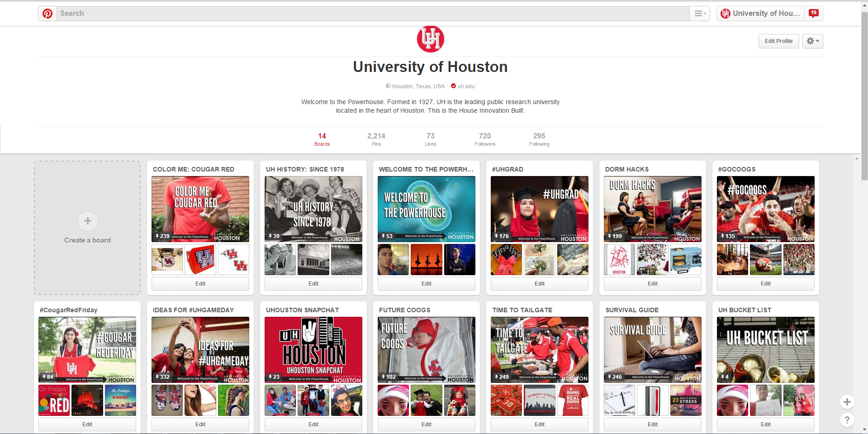Edit the UH BUCKET LIST board

766,424
